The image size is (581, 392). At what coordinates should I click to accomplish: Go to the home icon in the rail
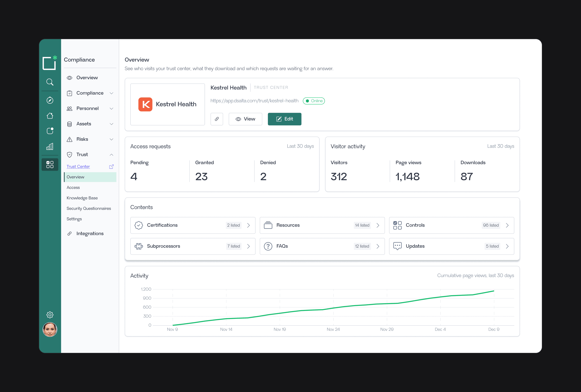50,116
